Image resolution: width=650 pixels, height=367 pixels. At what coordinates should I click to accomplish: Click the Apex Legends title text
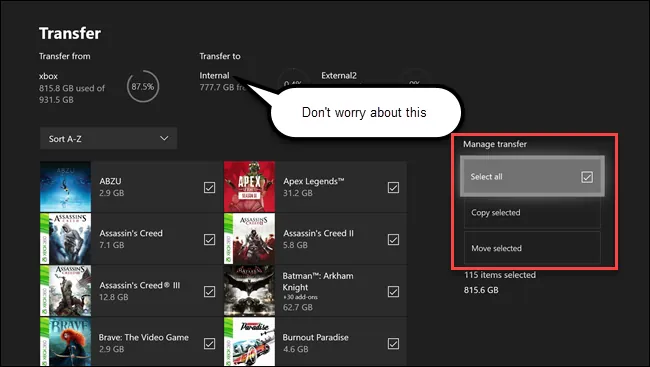tap(314, 181)
